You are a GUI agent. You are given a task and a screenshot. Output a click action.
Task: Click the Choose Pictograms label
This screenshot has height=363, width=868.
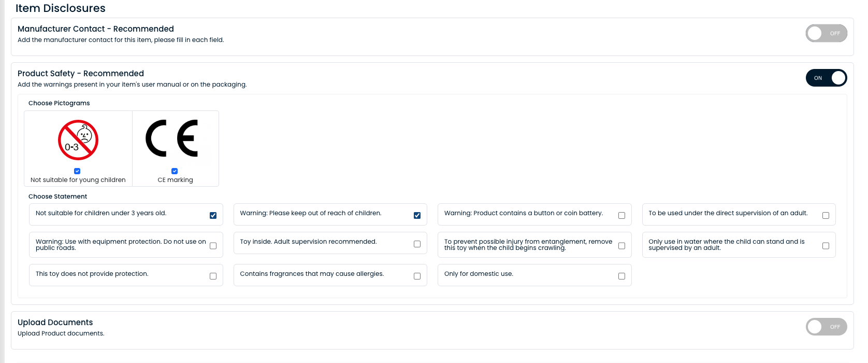pyautogui.click(x=59, y=103)
